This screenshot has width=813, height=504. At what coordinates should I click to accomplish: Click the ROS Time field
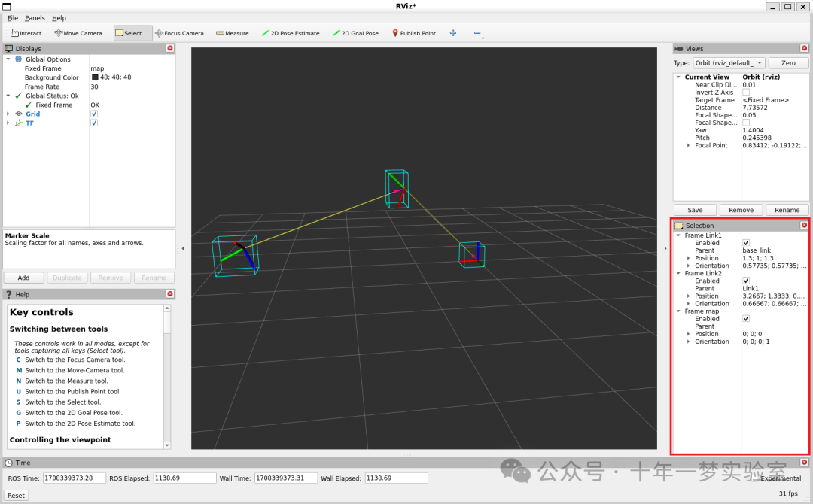(x=74, y=478)
